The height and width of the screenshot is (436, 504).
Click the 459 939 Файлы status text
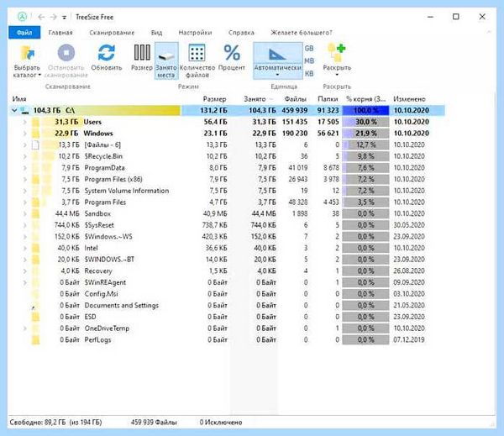[154, 423]
